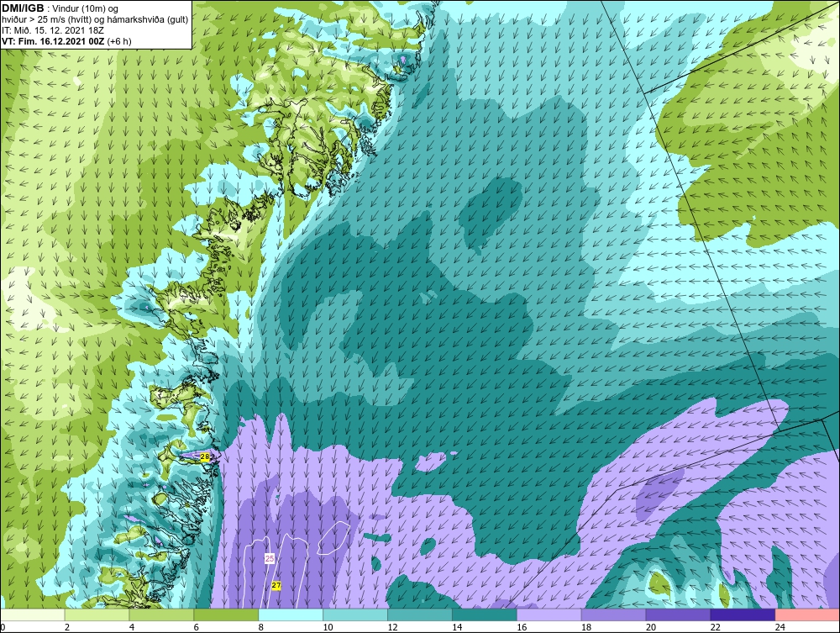Click the medium purple 18–20 m/s legend swatch

tap(613, 615)
